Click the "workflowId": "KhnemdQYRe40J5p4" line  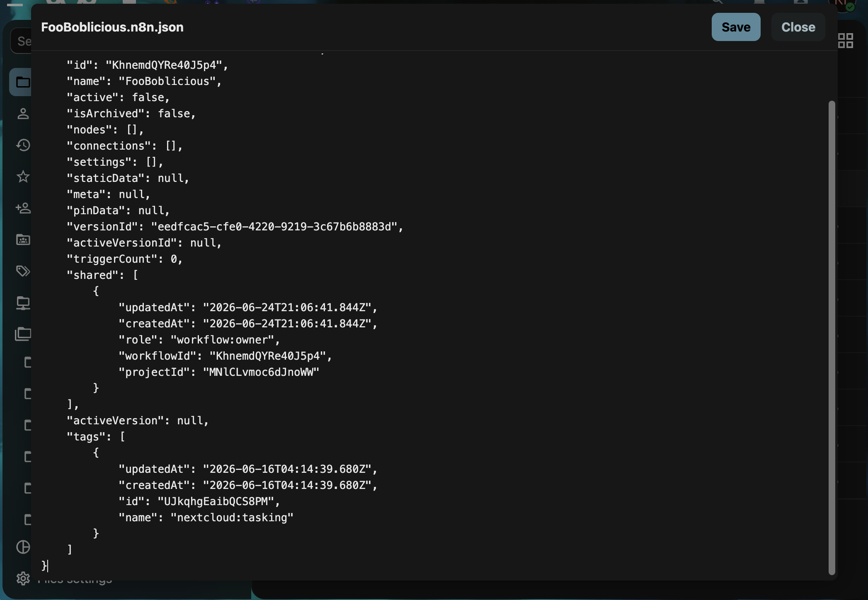pyautogui.click(x=225, y=356)
